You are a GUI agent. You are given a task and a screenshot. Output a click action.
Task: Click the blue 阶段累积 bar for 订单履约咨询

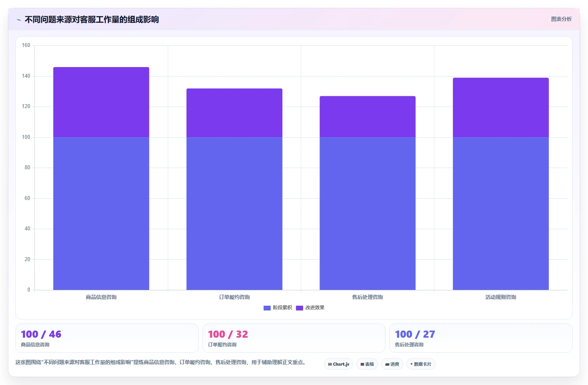point(235,213)
